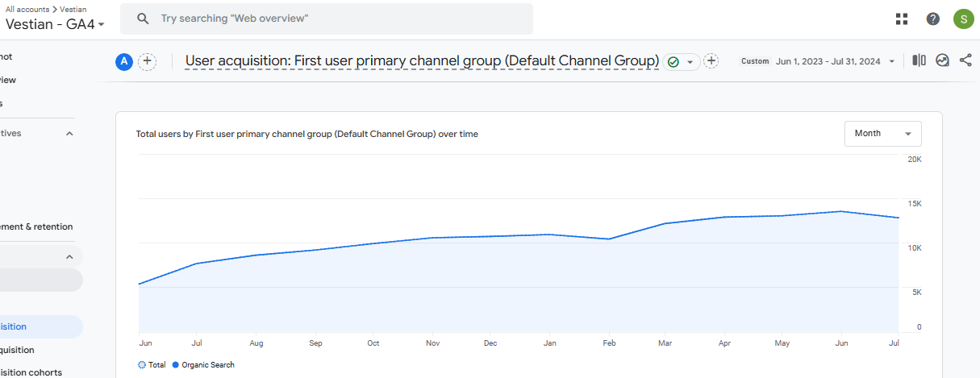Open the Vestian - GA4 property selector
Image resolution: width=980 pixels, height=378 pixels.
coord(55,24)
